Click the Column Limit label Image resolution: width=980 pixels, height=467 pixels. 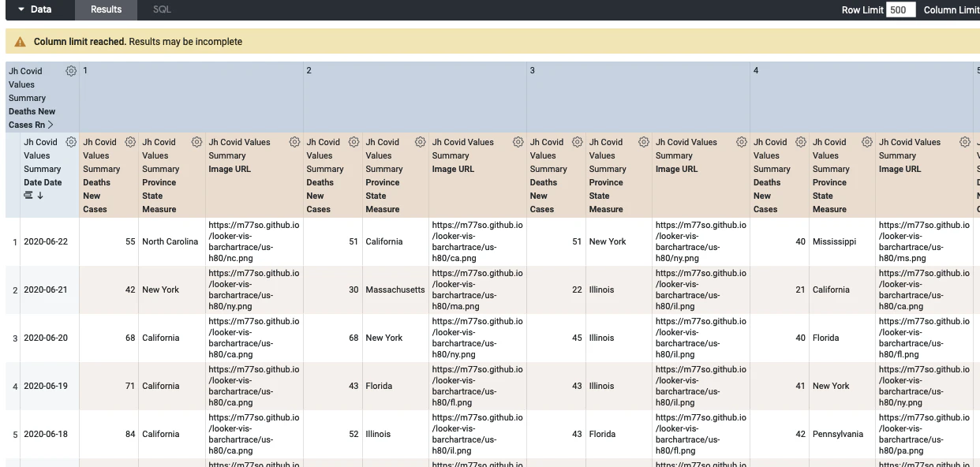click(x=952, y=10)
